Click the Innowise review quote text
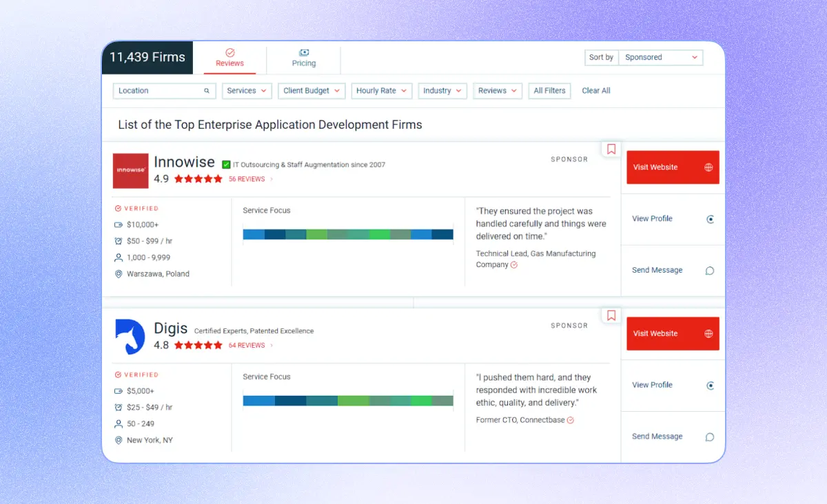The height and width of the screenshot is (504, 827). click(x=541, y=224)
